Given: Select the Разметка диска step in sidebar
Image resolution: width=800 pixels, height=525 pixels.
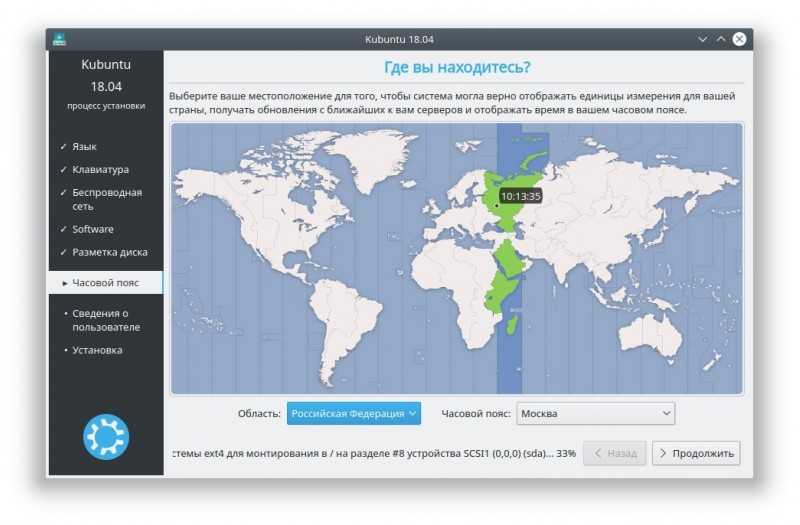Looking at the screenshot, I should (x=110, y=252).
